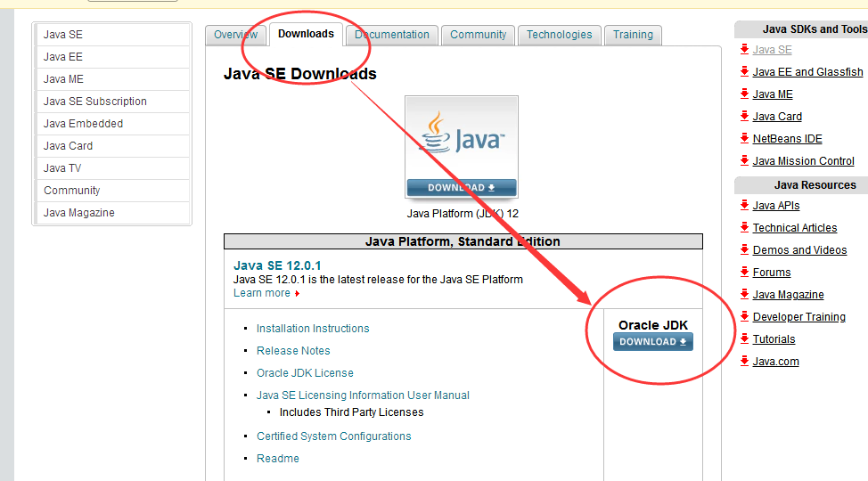
Task: Open Java EE and Glassfish link
Action: (807, 72)
